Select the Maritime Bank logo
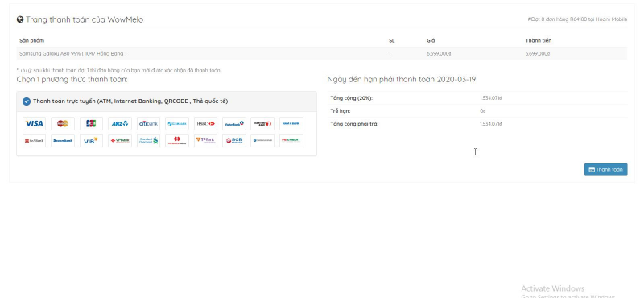This screenshot has width=644, height=298. pos(262,123)
